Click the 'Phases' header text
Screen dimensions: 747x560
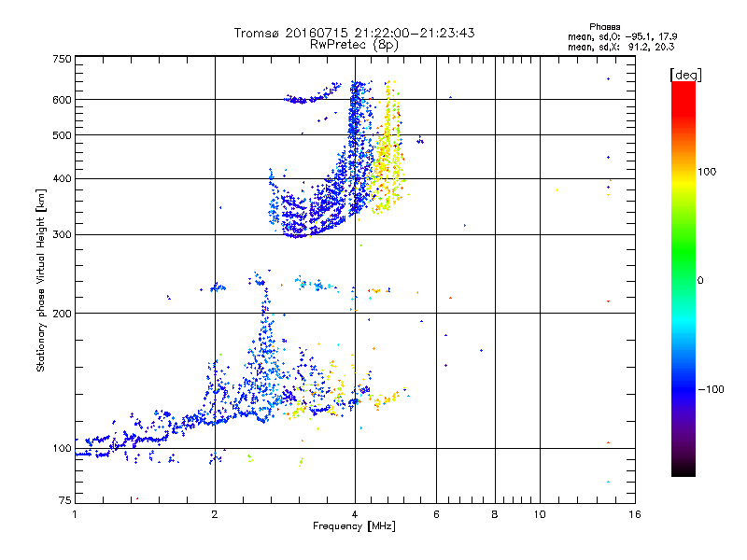tap(604, 27)
